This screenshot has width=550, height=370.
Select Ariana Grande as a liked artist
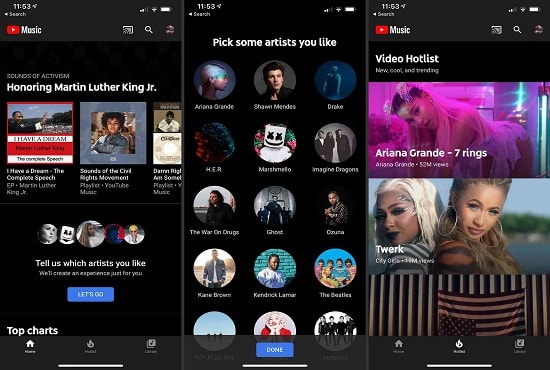click(x=214, y=81)
